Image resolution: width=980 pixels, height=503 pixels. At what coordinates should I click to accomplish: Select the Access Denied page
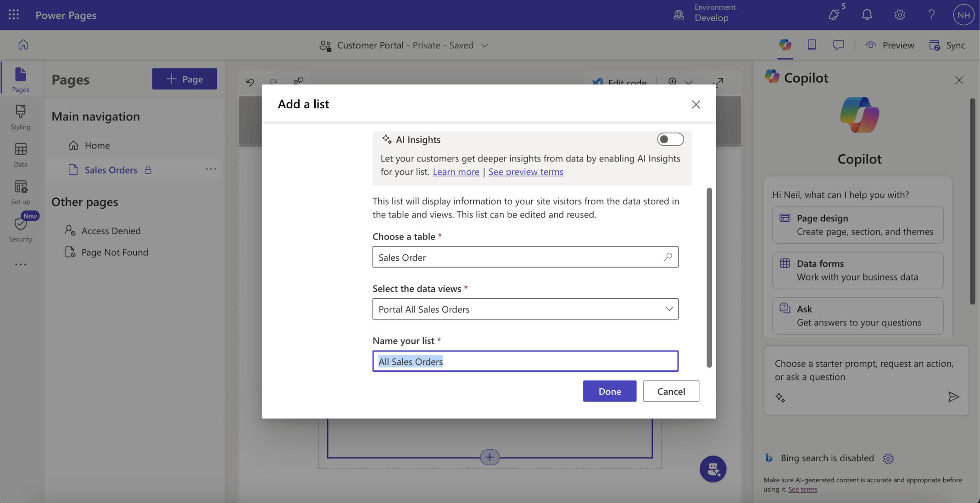[111, 231]
